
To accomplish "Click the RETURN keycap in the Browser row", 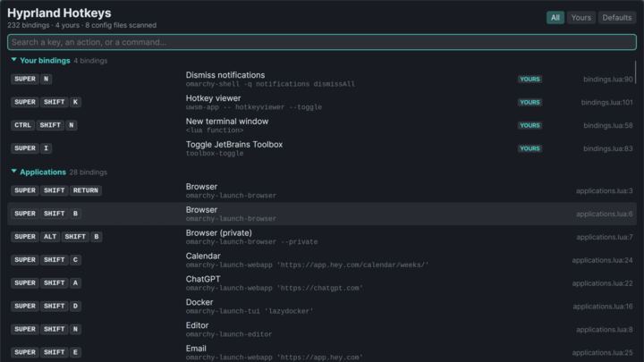I will coord(86,190).
